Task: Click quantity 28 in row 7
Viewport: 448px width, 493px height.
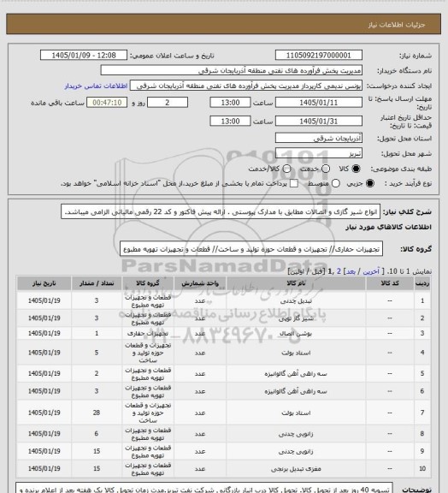Action: [x=97, y=413]
